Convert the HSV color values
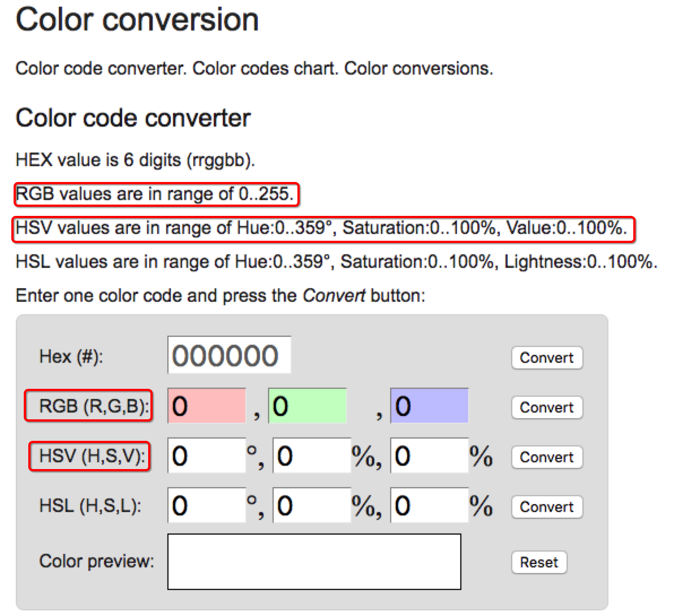This screenshot has width=674, height=616. [x=547, y=457]
